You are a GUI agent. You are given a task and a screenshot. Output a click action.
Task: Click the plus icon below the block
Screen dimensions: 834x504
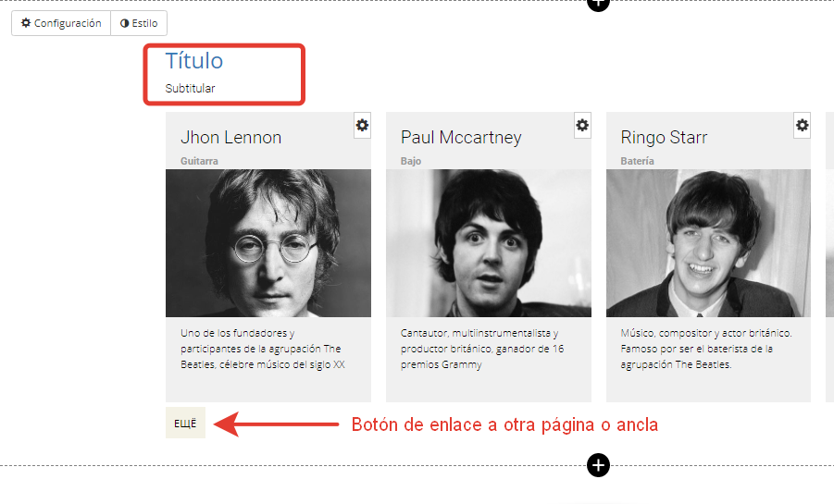pyautogui.click(x=598, y=465)
